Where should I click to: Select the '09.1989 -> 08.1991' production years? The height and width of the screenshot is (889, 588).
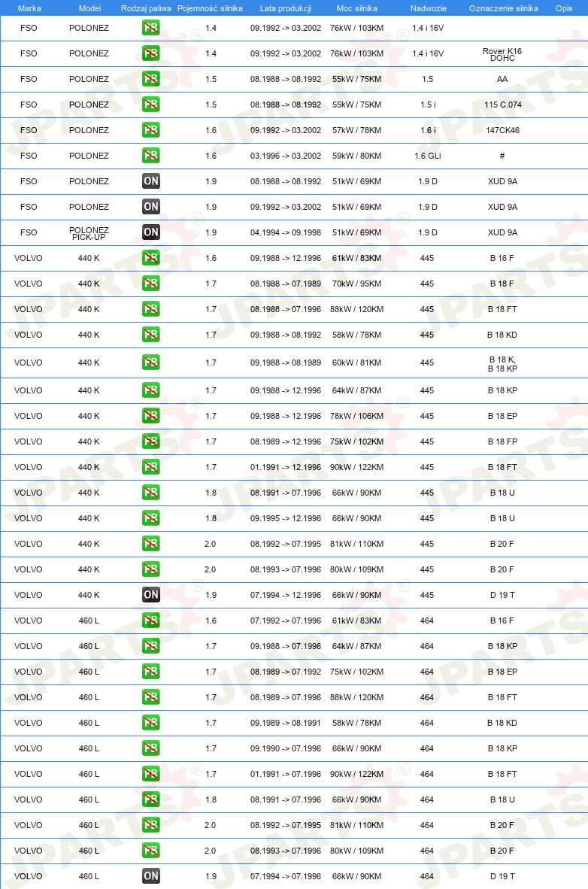click(x=286, y=723)
